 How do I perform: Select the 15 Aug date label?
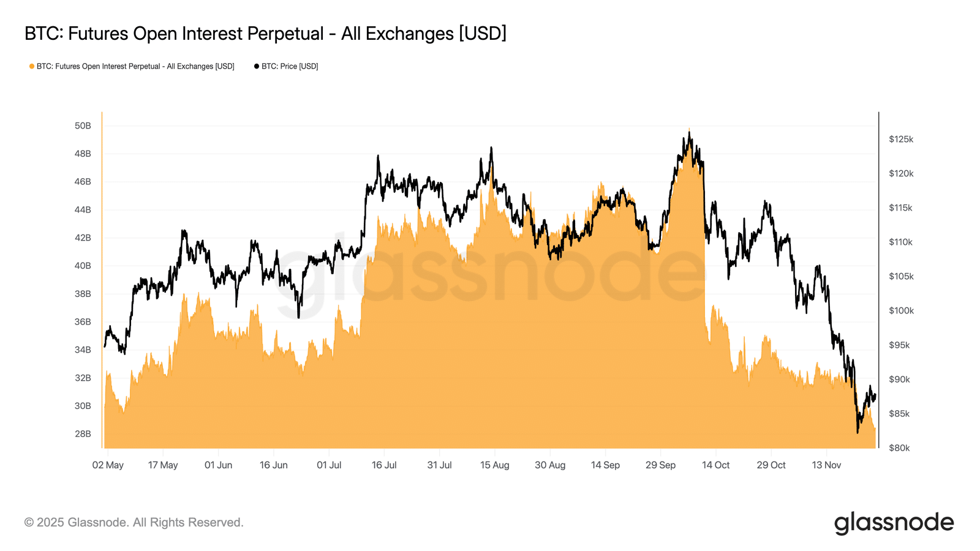coord(494,465)
